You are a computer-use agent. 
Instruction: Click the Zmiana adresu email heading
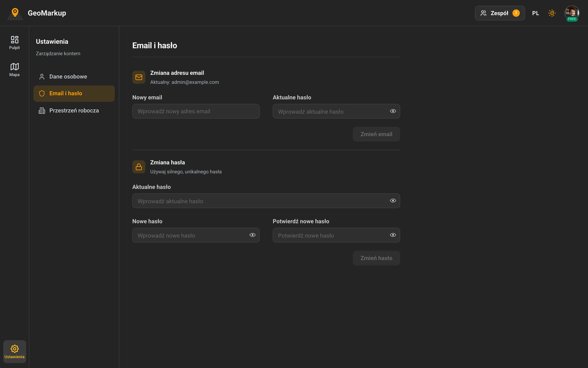(x=177, y=73)
